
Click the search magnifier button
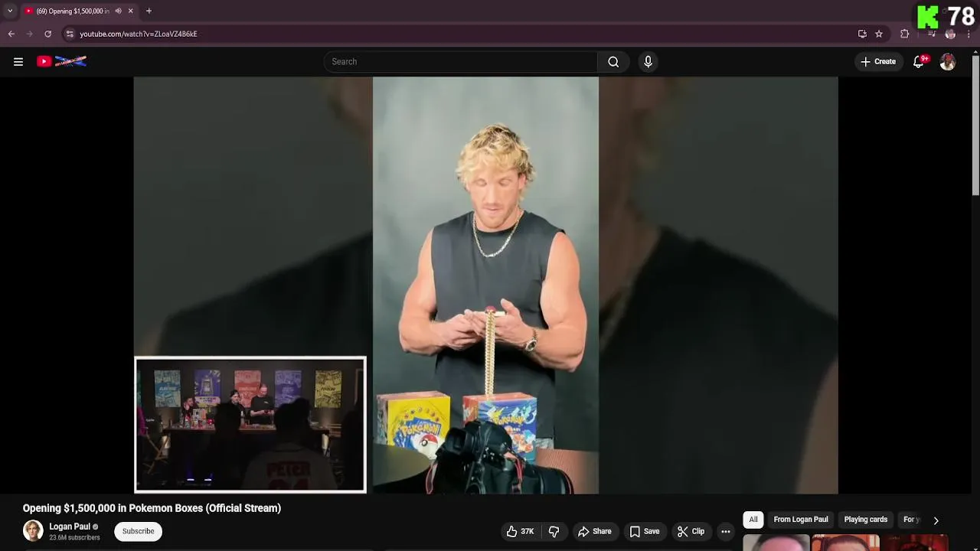pos(613,62)
